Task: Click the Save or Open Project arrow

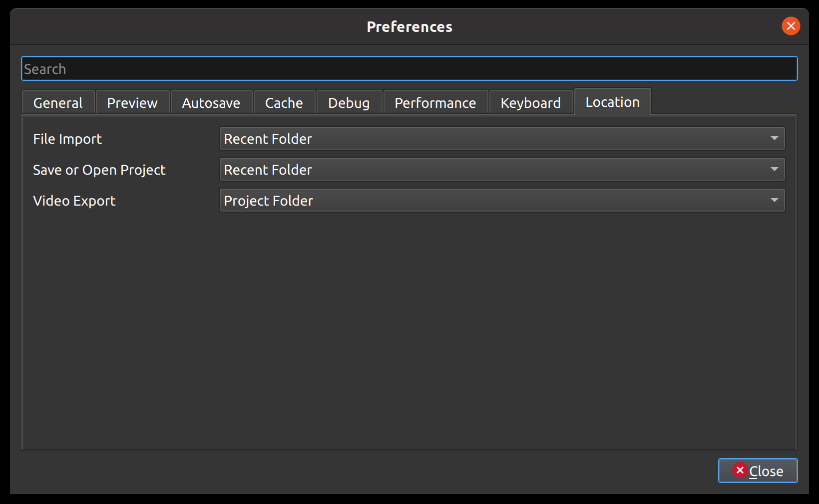Action: 775,169
